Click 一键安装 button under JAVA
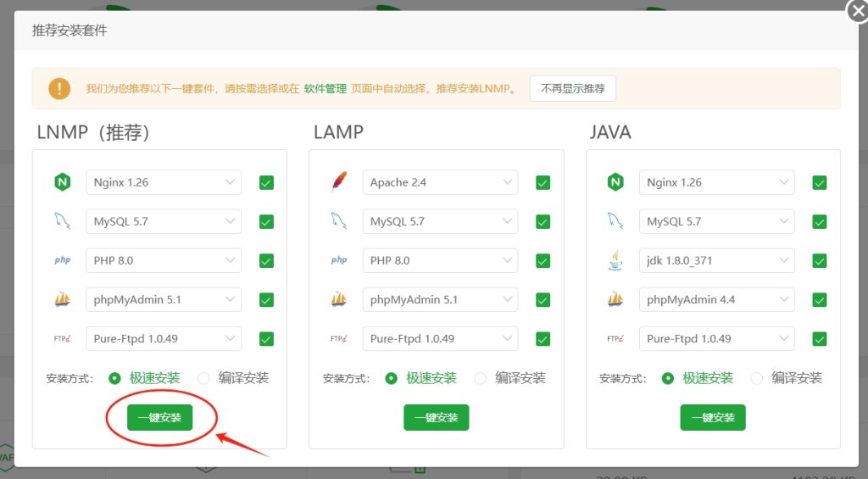Viewport: 868px width, 479px height. (x=713, y=417)
